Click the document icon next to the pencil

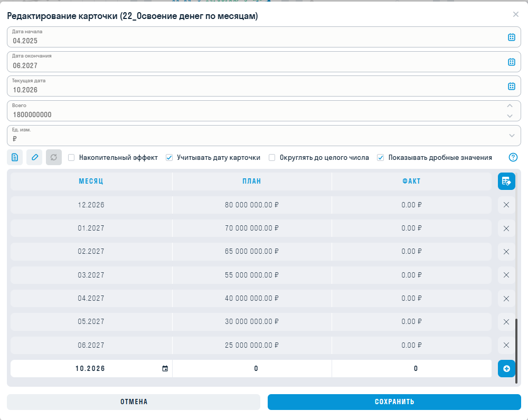15,157
